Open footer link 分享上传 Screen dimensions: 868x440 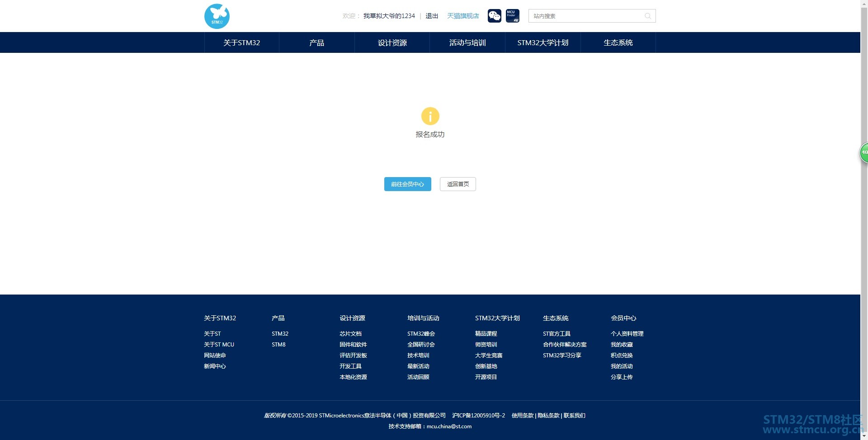[622, 377]
